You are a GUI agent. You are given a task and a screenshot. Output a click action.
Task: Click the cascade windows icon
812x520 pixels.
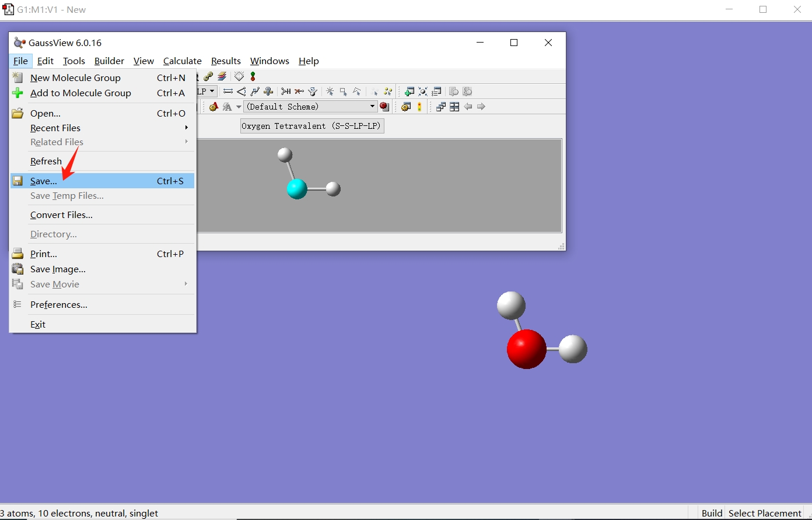440,107
